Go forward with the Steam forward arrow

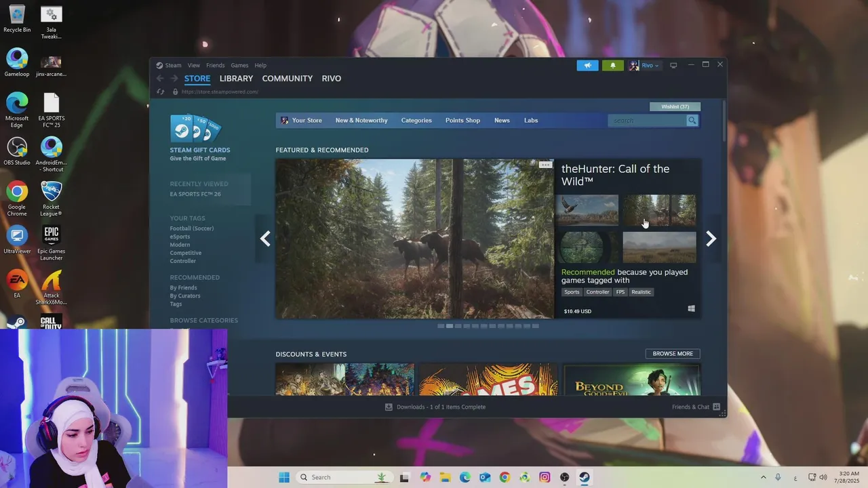174,79
